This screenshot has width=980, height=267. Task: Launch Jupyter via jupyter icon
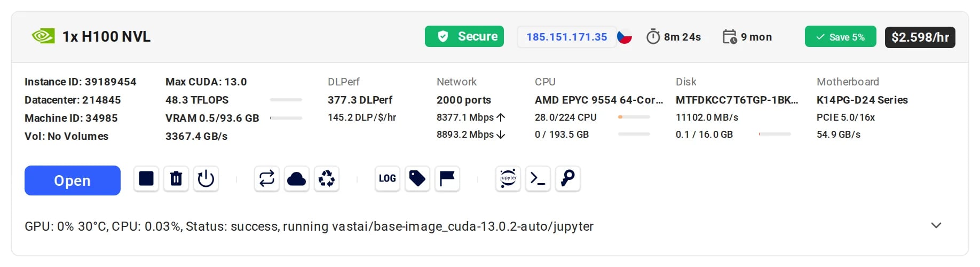[x=508, y=178]
